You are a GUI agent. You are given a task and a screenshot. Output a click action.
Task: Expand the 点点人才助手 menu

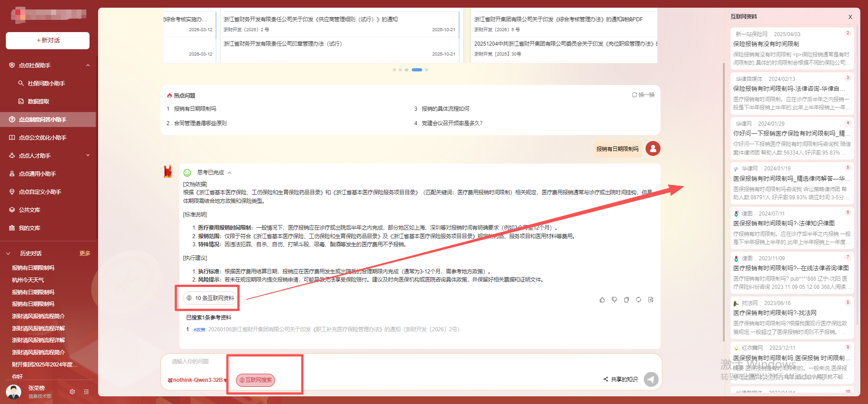[88, 155]
